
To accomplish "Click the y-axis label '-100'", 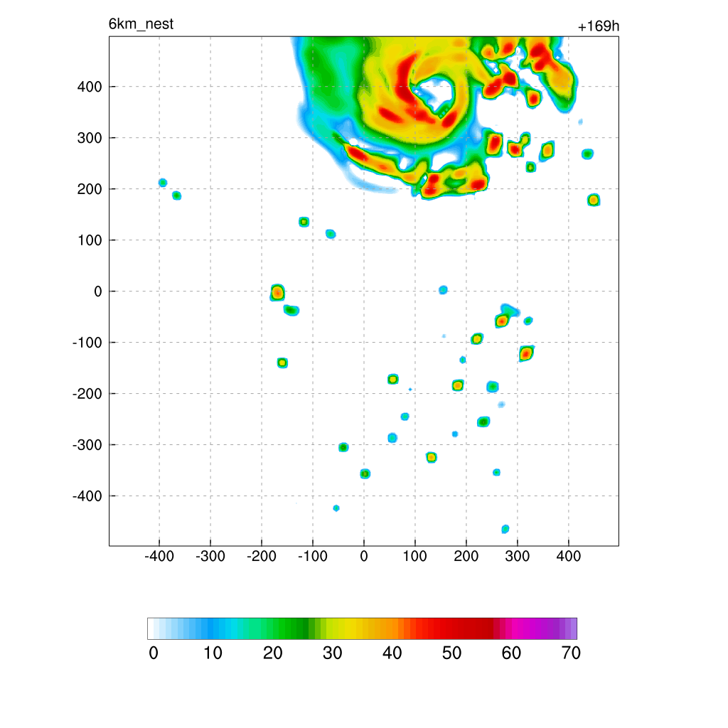I will (x=87, y=343).
